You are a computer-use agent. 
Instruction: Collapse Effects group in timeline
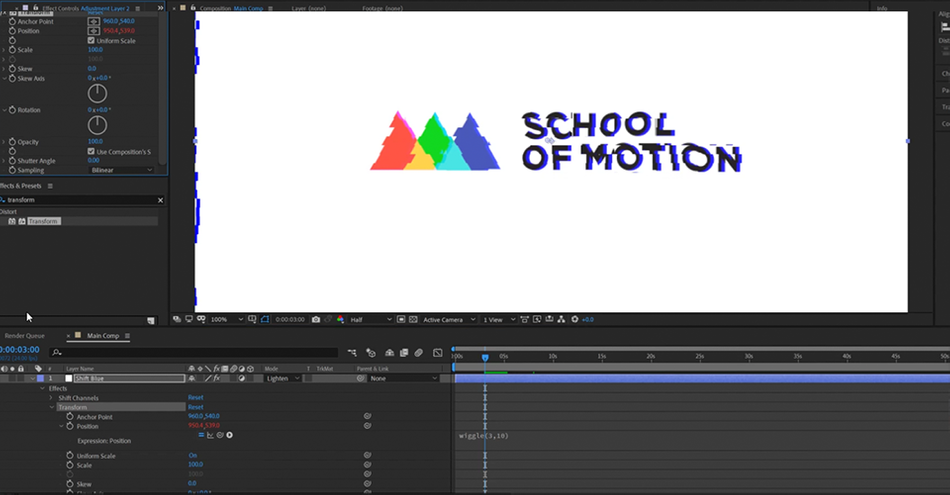(42, 388)
